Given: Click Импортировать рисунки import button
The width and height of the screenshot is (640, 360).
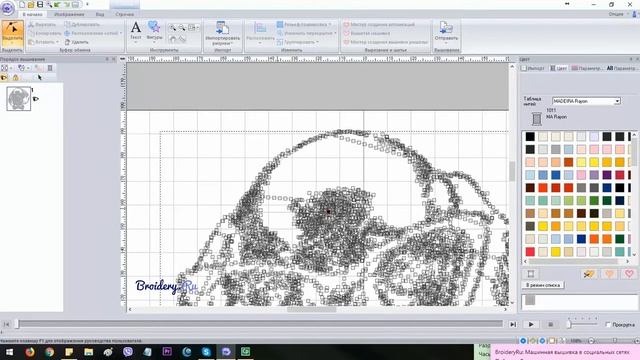Looking at the screenshot, I should [222, 33].
